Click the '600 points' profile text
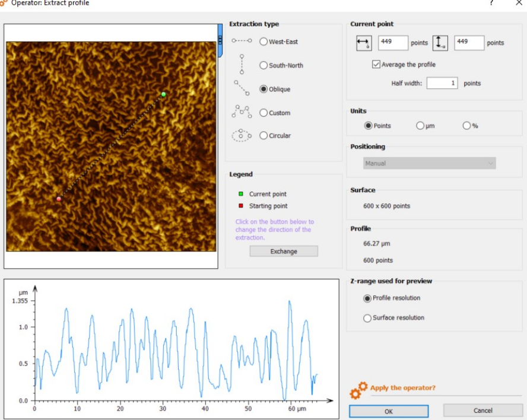 pos(378,260)
